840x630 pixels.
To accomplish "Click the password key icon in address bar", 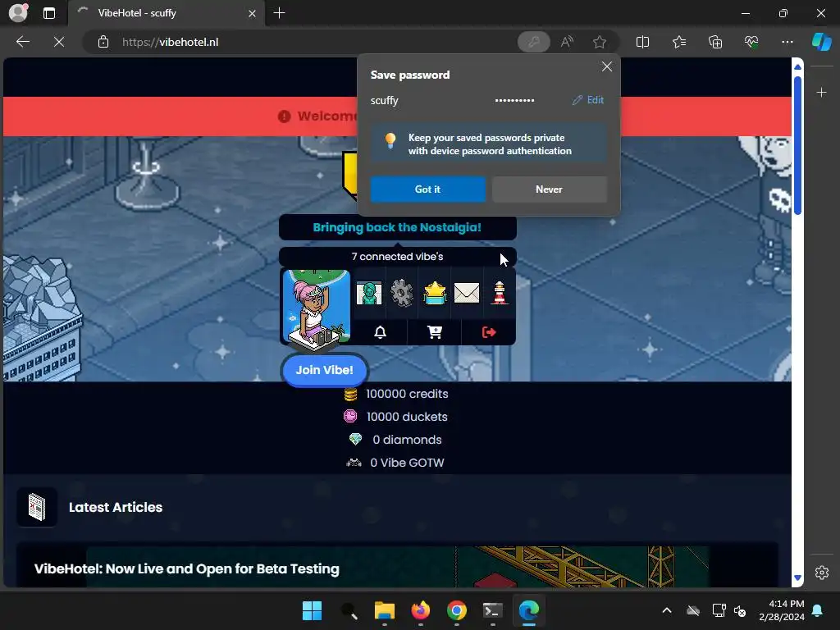I will point(533,42).
